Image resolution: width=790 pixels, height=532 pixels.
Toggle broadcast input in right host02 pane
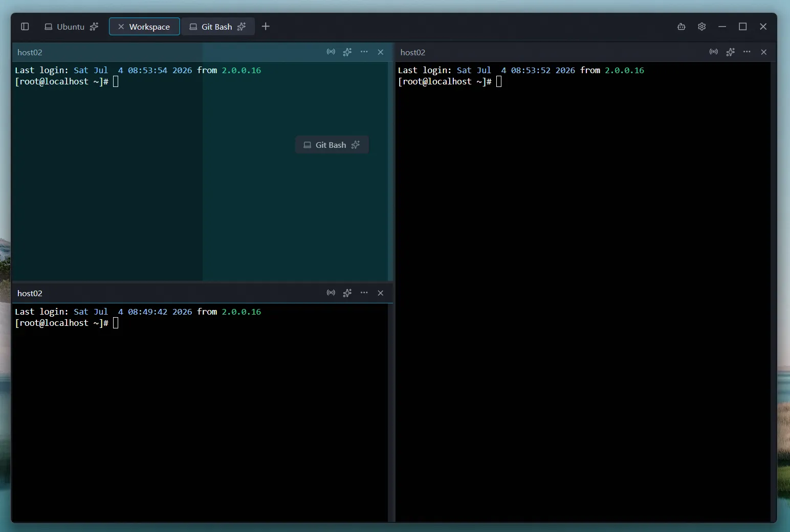tap(714, 52)
